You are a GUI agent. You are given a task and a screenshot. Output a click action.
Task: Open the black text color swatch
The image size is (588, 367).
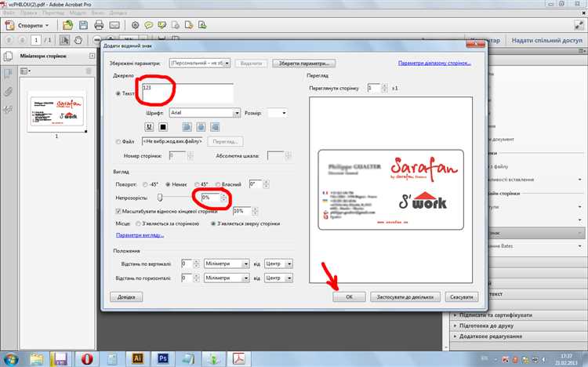coord(163,126)
